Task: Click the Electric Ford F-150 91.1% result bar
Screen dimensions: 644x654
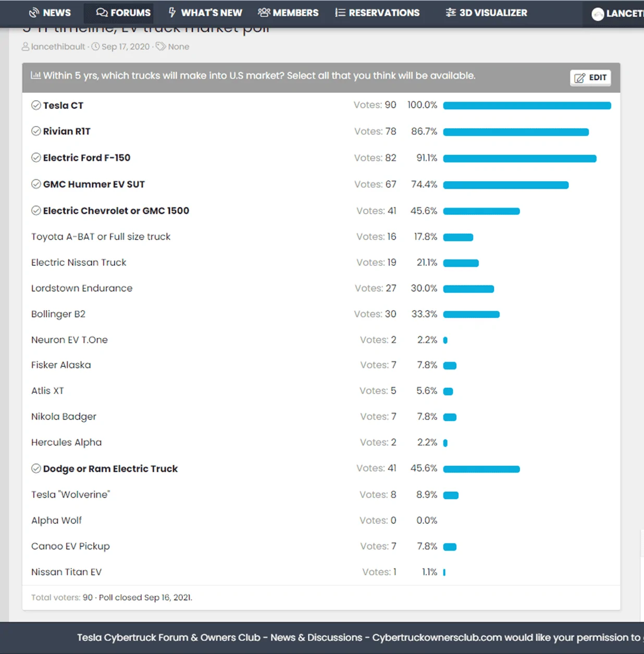Action: pos(519,158)
